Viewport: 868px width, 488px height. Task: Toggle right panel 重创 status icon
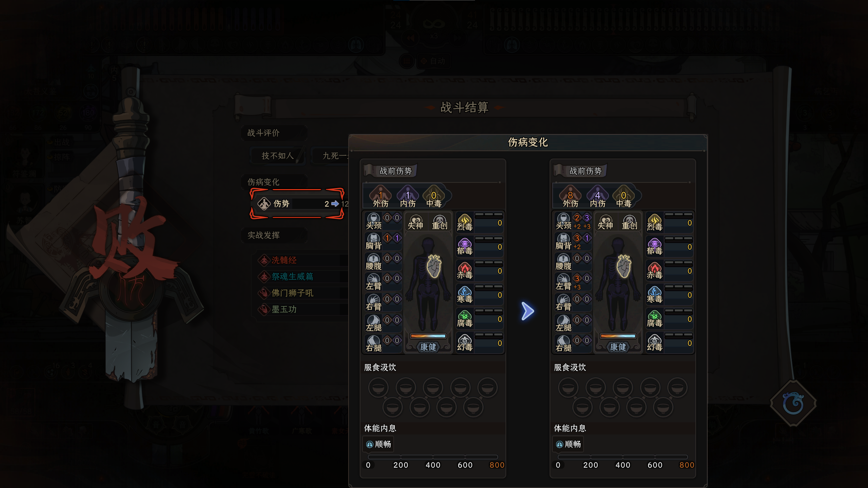tap(629, 222)
